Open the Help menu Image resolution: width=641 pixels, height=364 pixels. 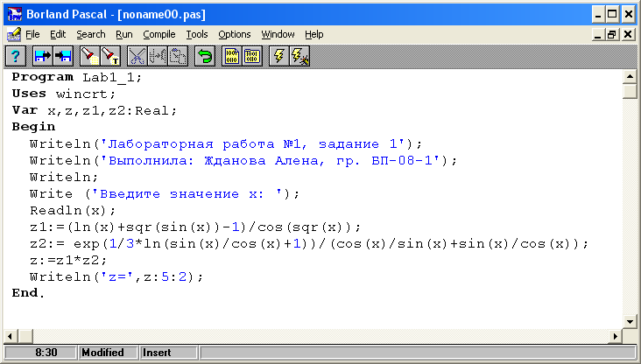[314, 34]
